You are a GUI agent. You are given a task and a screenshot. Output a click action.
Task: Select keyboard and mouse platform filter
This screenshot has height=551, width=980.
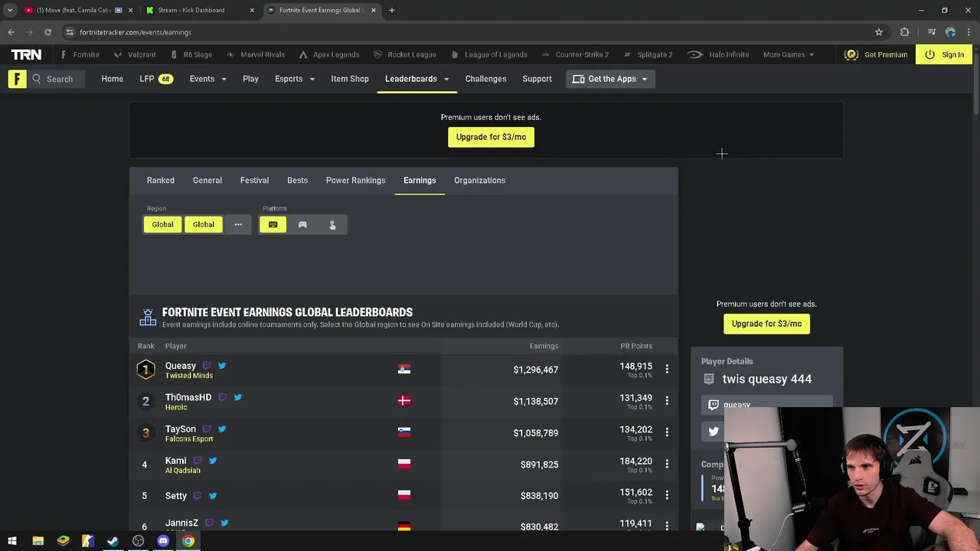(x=273, y=224)
